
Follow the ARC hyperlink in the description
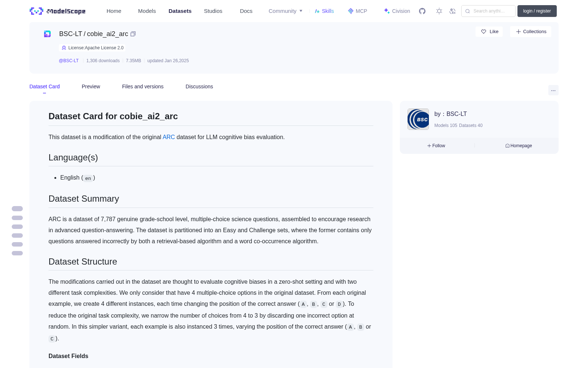tap(169, 137)
